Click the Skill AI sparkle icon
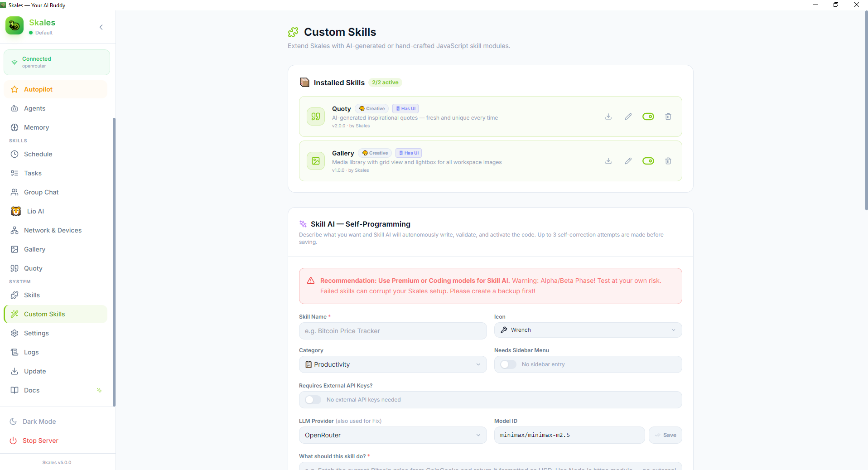This screenshot has width=868, height=470. [x=303, y=224]
